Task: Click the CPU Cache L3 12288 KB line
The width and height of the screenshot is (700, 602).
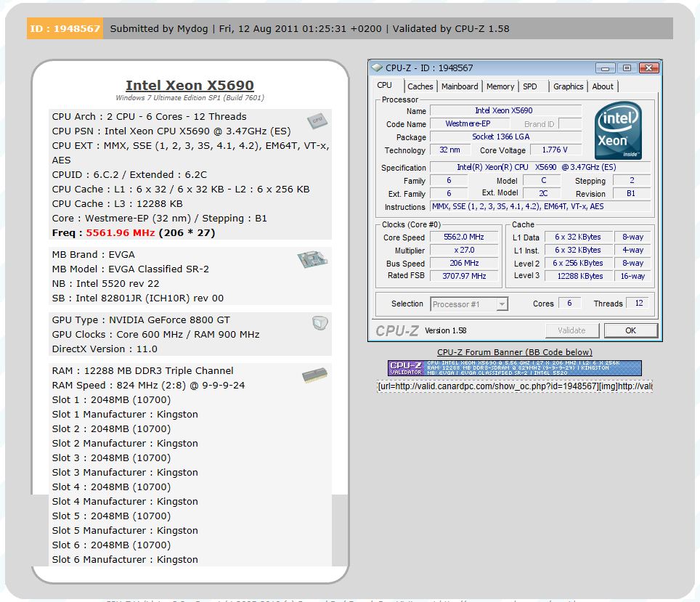Action: 117,203
